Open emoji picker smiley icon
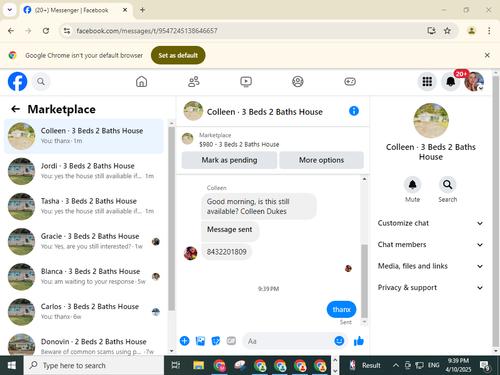Viewport: 500px width, 375px height. 339,341
